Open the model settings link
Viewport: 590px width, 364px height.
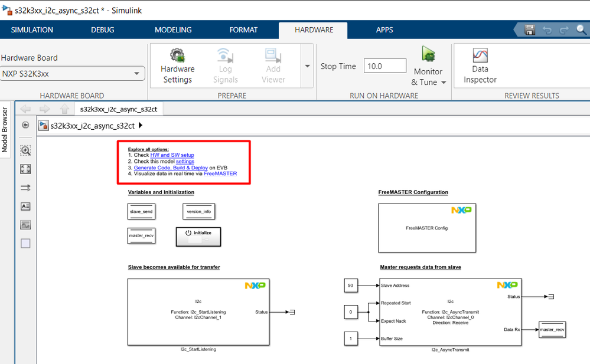coord(185,161)
